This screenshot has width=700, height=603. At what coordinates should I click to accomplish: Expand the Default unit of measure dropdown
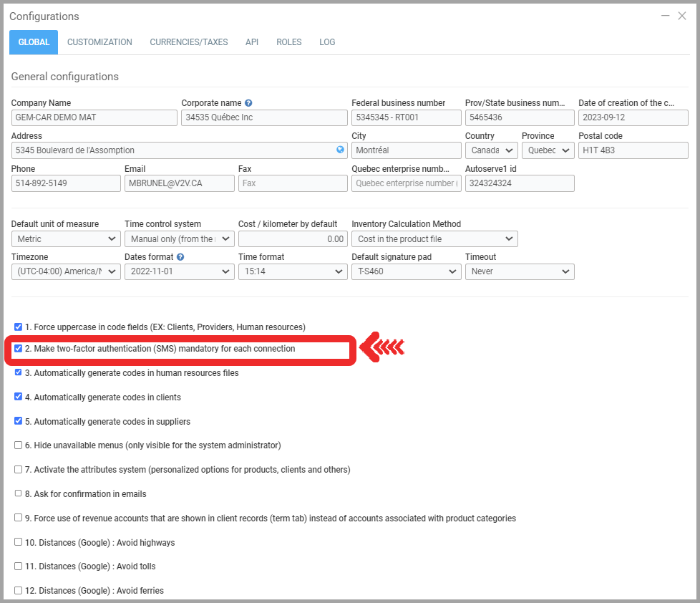(x=66, y=239)
